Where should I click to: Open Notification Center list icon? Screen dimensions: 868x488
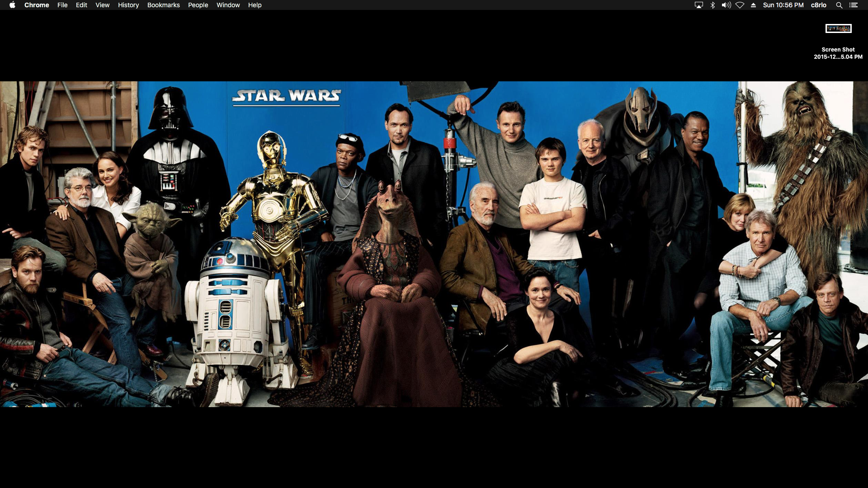pyautogui.click(x=854, y=5)
